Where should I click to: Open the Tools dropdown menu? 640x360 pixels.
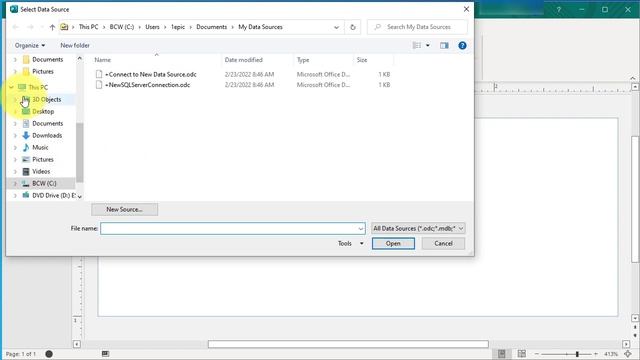pyautogui.click(x=350, y=243)
